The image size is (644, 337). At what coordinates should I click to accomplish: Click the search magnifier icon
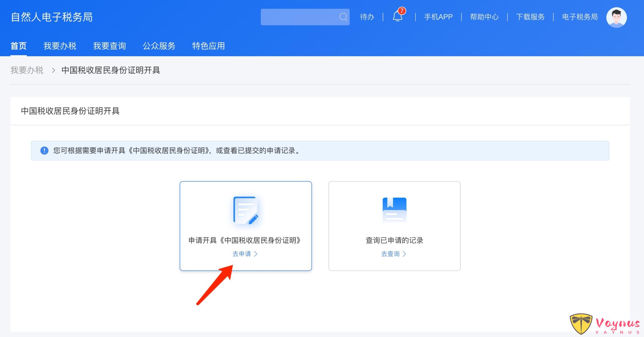click(343, 17)
